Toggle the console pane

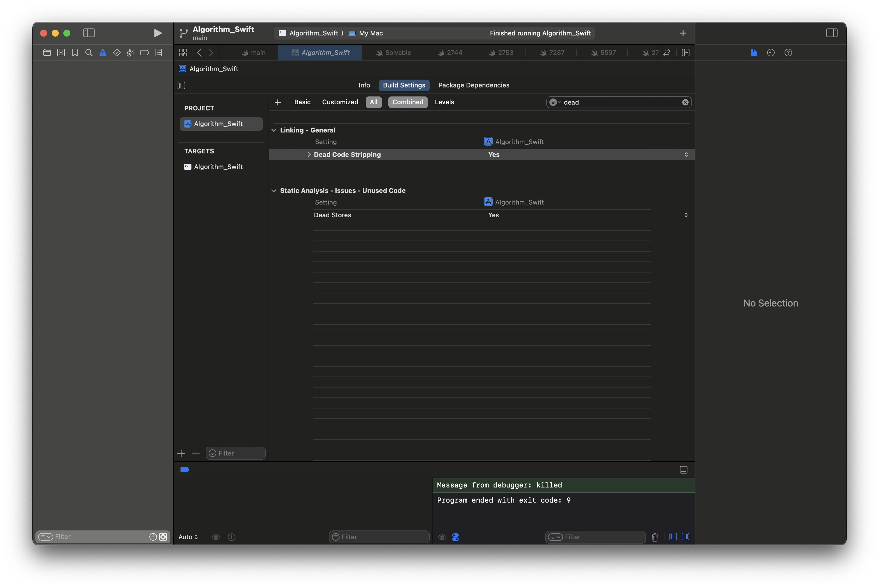(x=685, y=537)
